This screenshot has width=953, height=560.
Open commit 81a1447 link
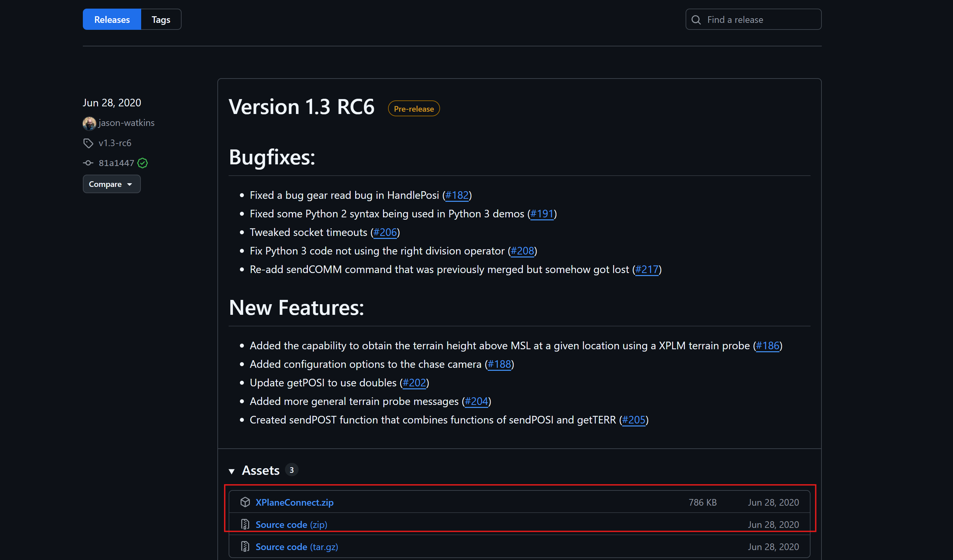point(116,163)
